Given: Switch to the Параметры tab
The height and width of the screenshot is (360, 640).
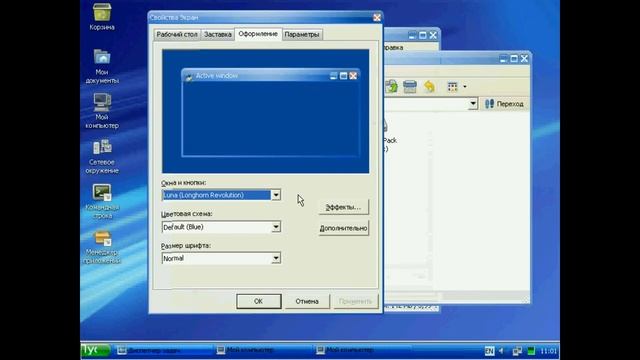Looking at the screenshot, I should 302,35.
